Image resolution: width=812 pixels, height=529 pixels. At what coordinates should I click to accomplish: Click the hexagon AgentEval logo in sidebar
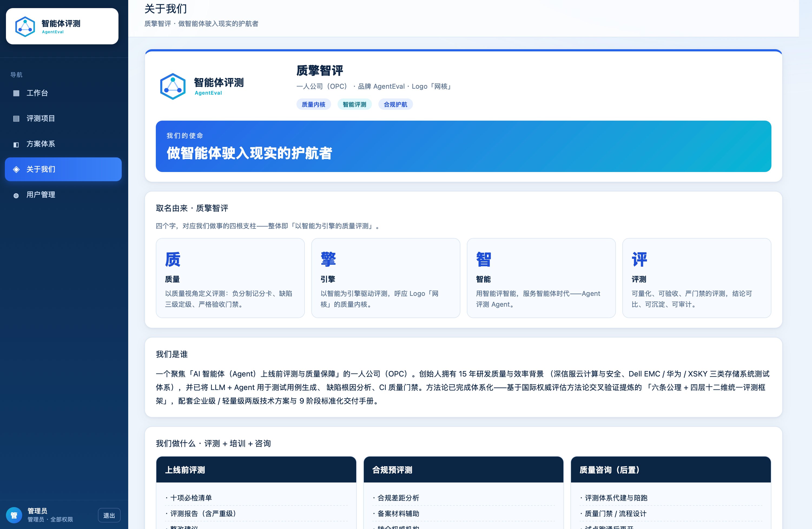[x=25, y=27]
